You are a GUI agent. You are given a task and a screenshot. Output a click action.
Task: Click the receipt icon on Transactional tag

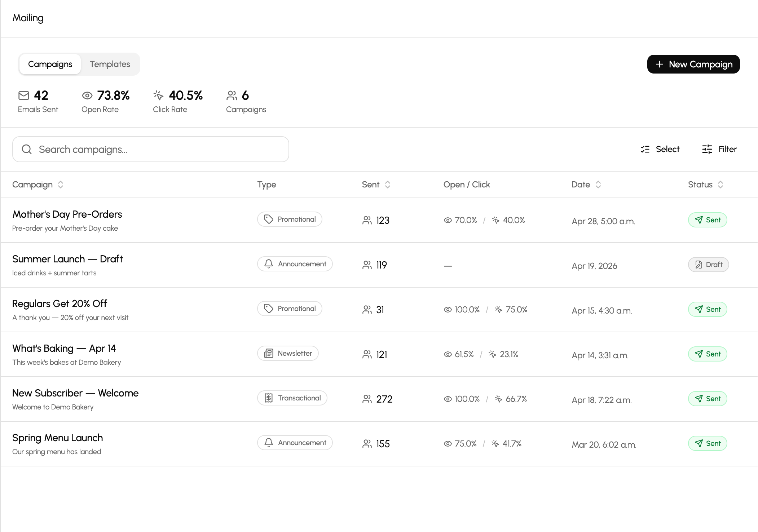tap(269, 398)
